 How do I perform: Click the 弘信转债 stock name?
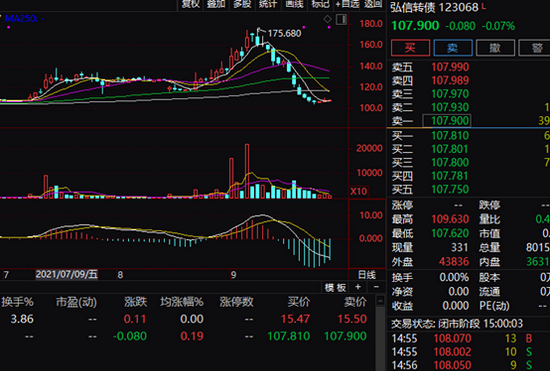click(x=413, y=7)
